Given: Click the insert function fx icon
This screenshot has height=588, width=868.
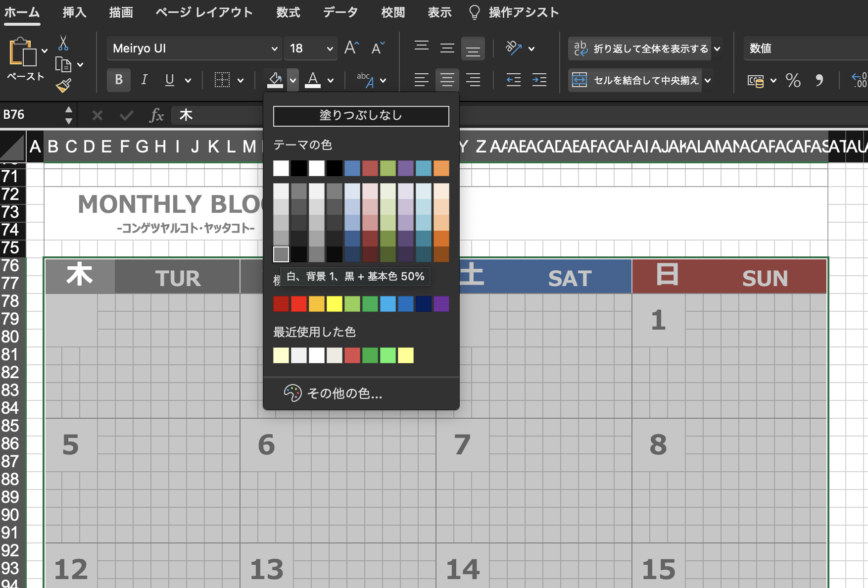Looking at the screenshot, I should pyautogui.click(x=156, y=115).
